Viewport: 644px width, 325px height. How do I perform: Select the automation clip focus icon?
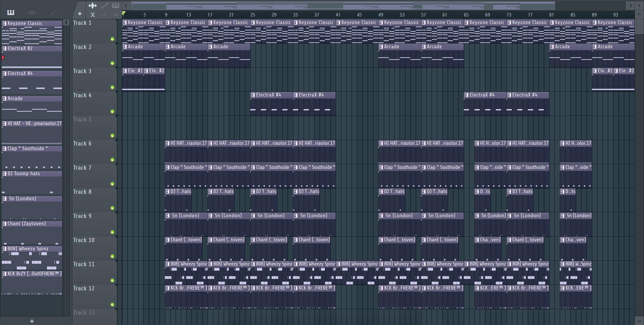click(104, 5)
